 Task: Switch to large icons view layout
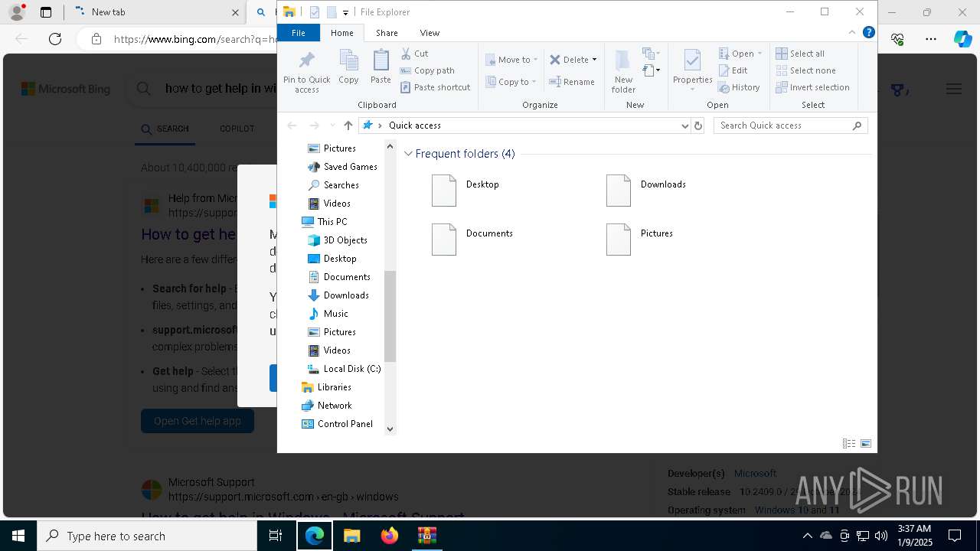point(866,444)
